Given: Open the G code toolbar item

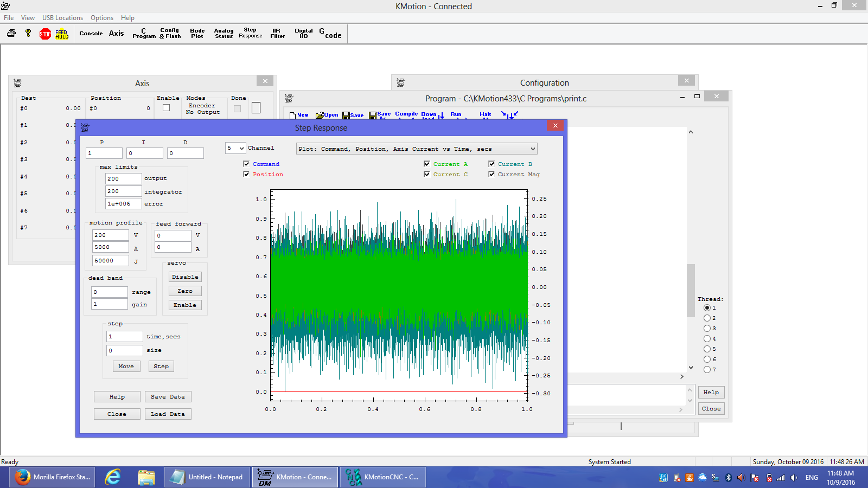Looking at the screenshot, I should (x=330, y=34).
